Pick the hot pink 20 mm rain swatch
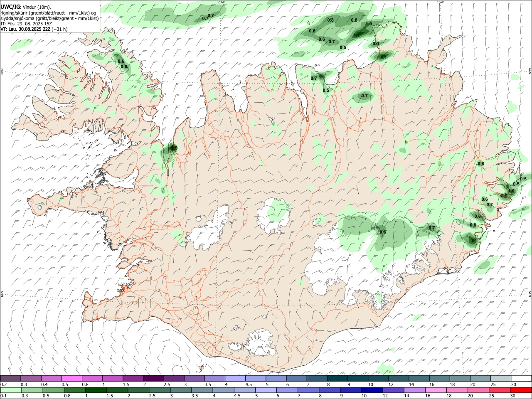 pyautogui.click(x=478, y=390)
